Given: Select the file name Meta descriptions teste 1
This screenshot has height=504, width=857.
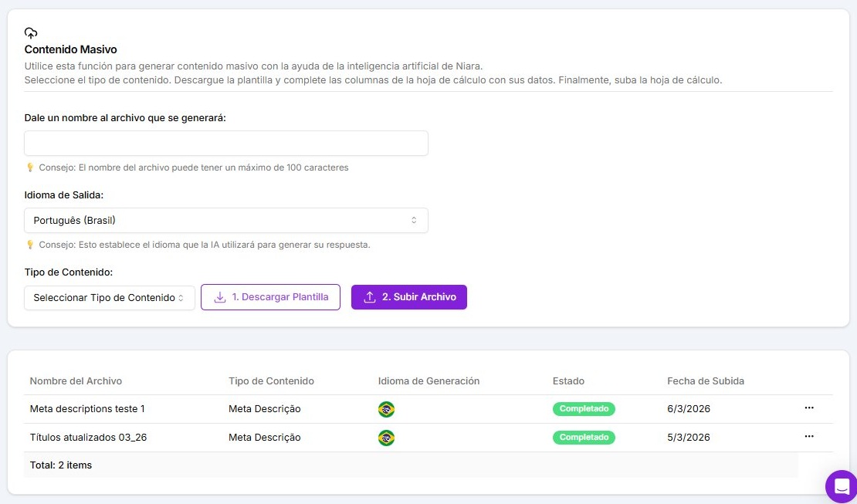Looking at the screenshot, I should coord(87,408).
